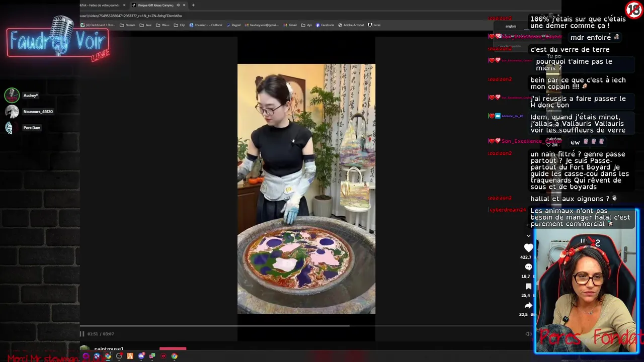The image size is (644, 362).
Task: Click Nounours_45130's voice chat avatar
Action: (12, 112)
